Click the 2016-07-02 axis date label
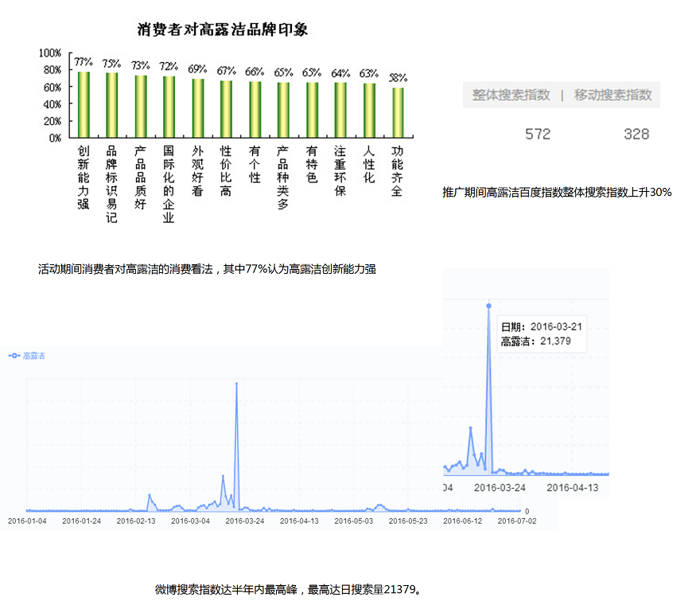 point(517,521)
